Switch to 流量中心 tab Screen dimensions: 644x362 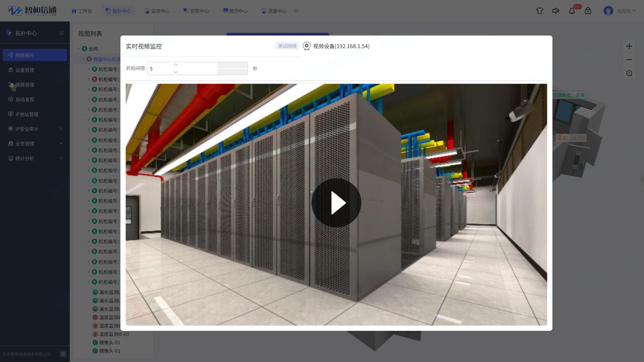tap(274, 11)
